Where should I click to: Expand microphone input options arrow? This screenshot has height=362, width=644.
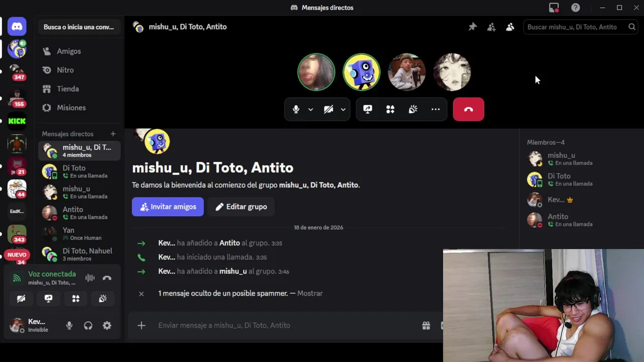click(310, 109)
